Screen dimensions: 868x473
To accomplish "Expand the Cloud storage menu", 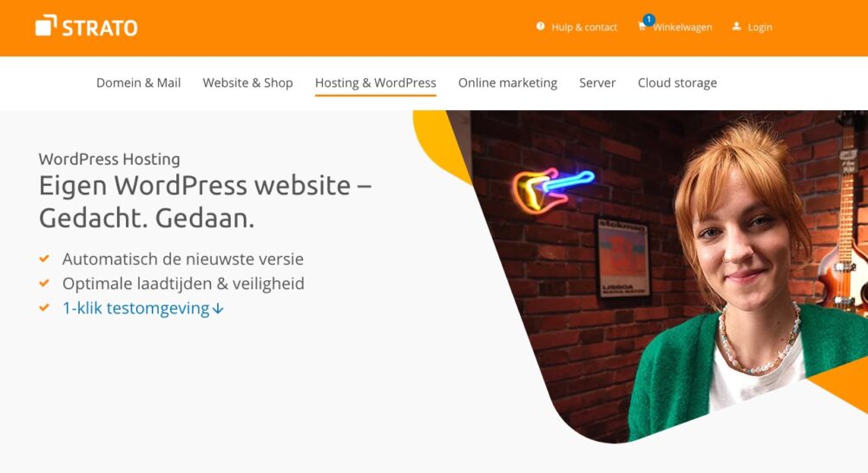I will 677,82.
